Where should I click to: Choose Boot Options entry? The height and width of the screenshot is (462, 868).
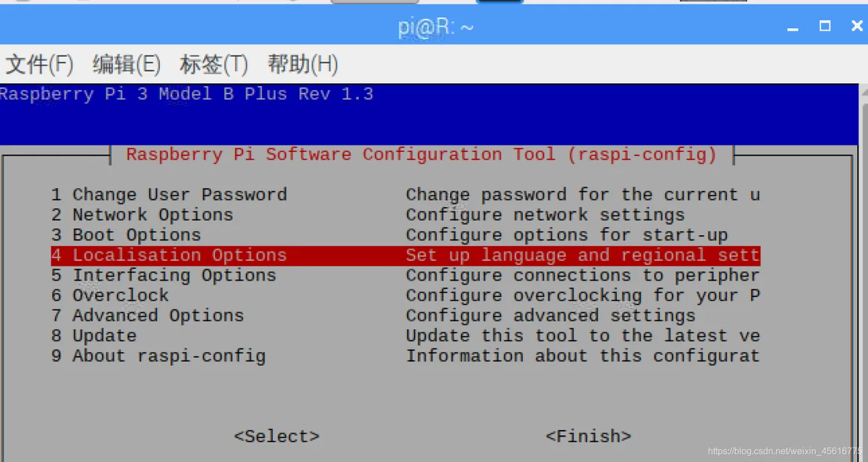[x=405, y=235]
